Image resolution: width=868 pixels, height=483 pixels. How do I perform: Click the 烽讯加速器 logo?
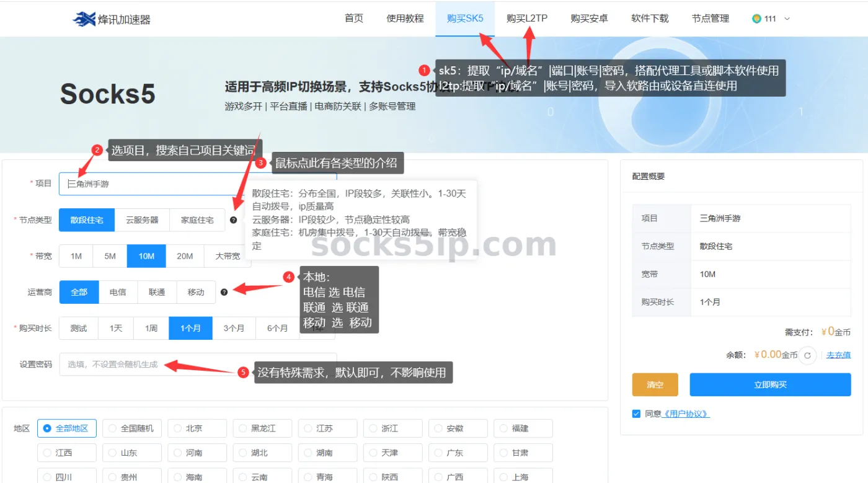pos(112,19)
